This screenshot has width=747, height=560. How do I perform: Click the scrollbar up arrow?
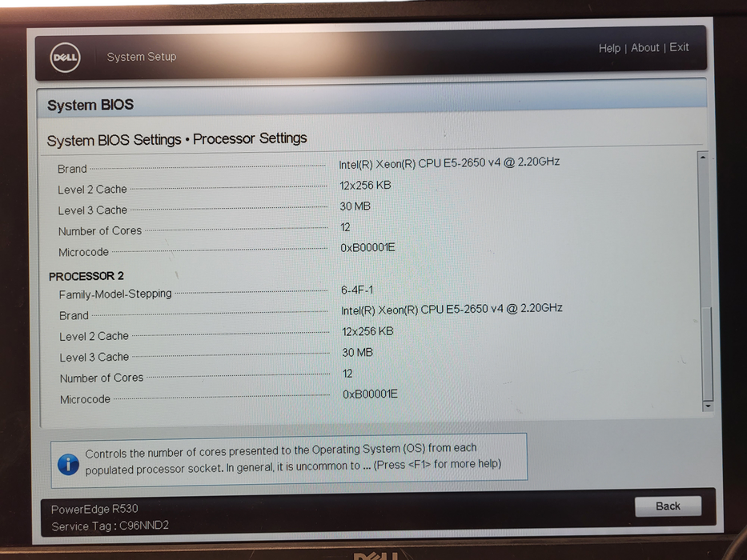(x=703, y=157)
